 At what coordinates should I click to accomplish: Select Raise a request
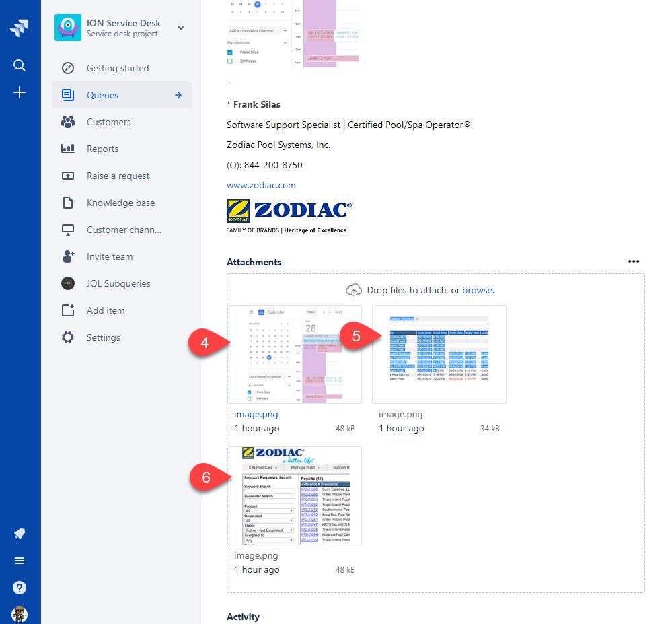point(118,176)
